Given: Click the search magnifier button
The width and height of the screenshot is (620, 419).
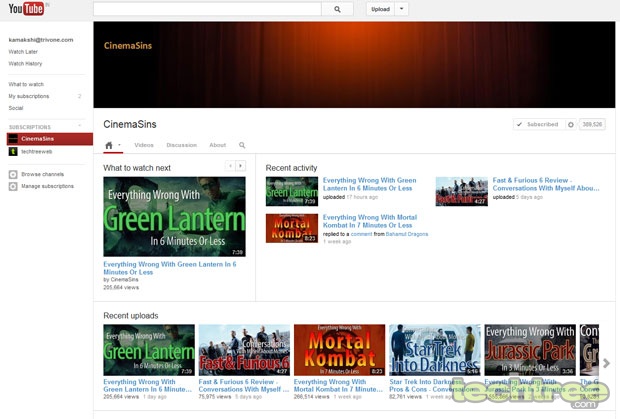Looking at the screenshot, I should [x=337, y=9].
